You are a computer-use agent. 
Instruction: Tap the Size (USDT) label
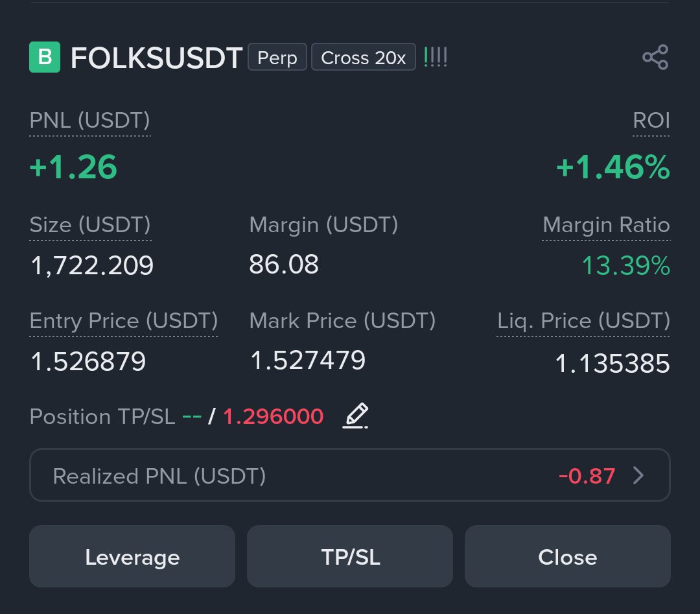click(x=89, y=224)
